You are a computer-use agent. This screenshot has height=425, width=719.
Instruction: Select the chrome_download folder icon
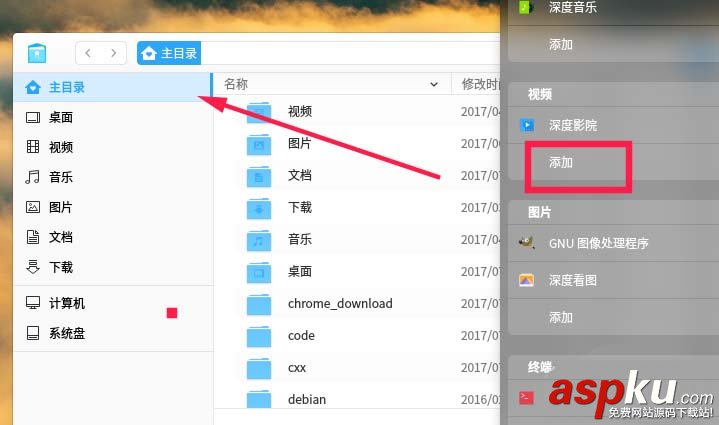[259, 304]
